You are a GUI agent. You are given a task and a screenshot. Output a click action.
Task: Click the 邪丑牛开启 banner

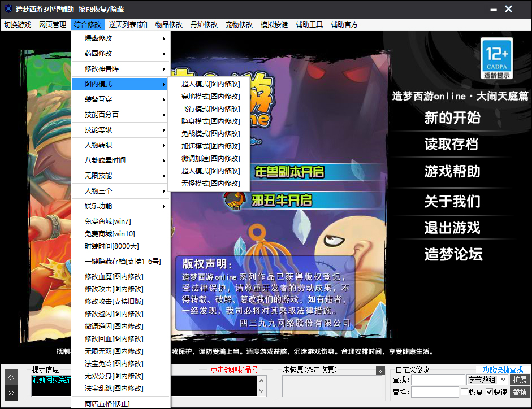pyautogui.click(x=282, y=200)
